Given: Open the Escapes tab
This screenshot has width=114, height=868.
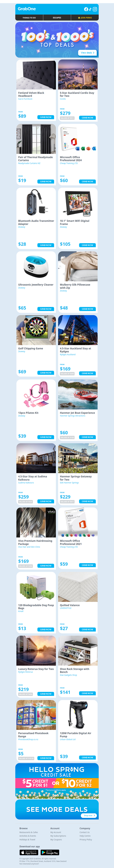Looking at the screenshot, I should pos(57,17).
